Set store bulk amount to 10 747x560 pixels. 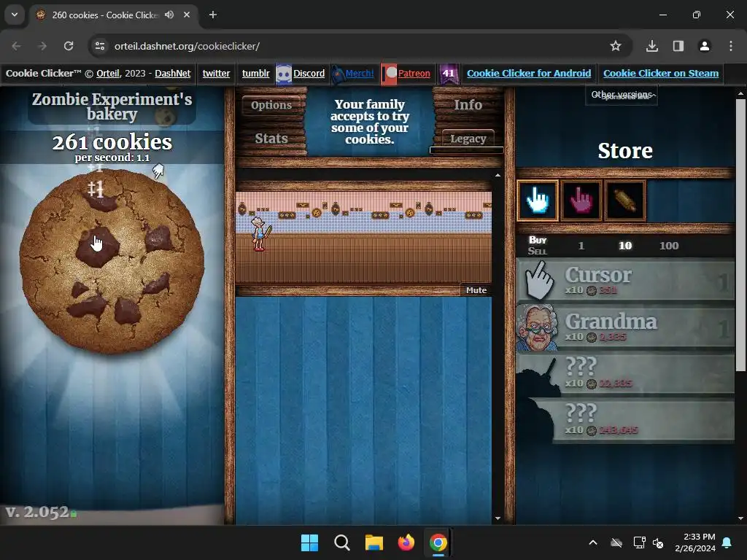625,246
